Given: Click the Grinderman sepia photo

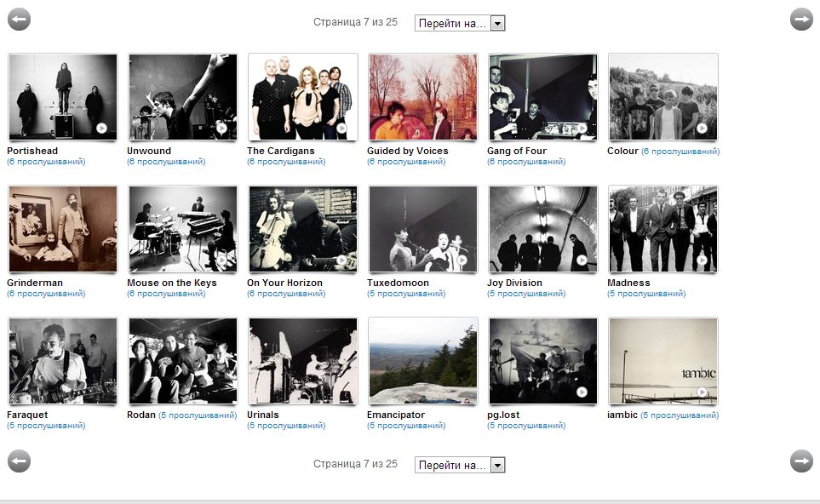Looking at the screenshot, I should pos(62,229).
